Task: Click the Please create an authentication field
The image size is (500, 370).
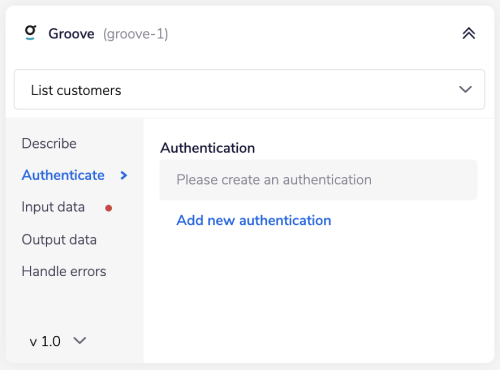Action: [318, 180]
